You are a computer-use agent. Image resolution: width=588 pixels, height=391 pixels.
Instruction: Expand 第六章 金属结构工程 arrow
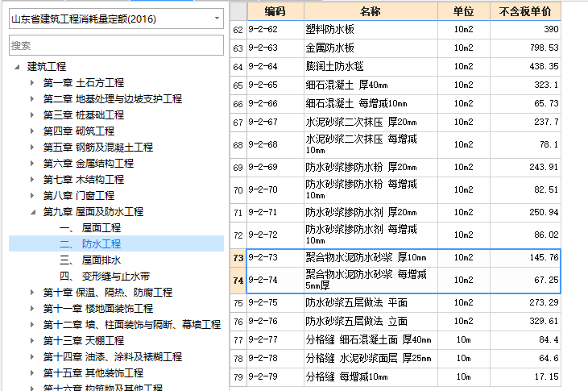pyautogui.click(x=32, y=164)
